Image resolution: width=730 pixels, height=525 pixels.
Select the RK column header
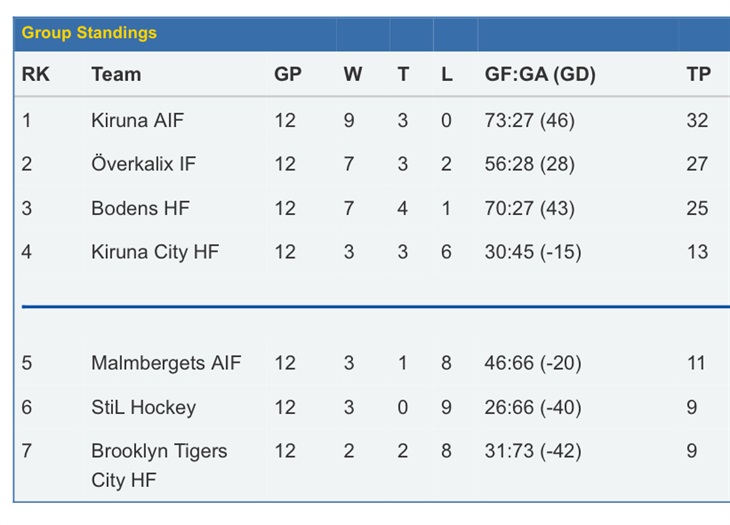pyautogui.click(x=35, y=74)
